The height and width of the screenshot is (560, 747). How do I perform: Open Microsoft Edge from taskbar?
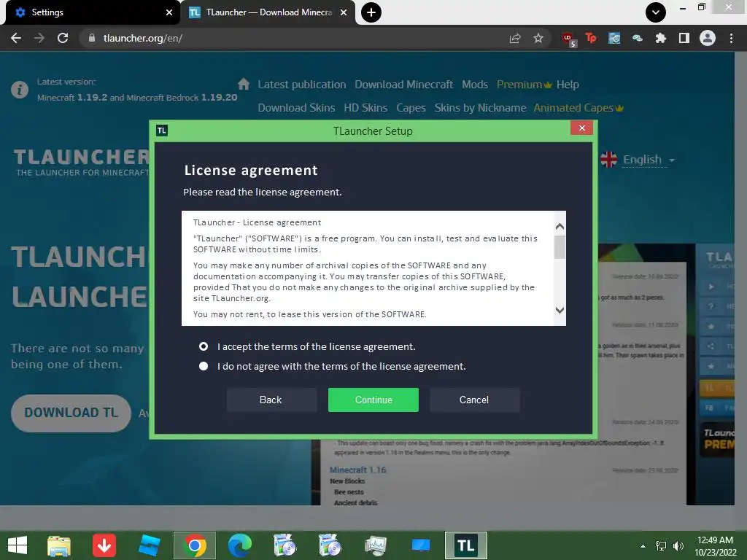[x=239, y=545]
